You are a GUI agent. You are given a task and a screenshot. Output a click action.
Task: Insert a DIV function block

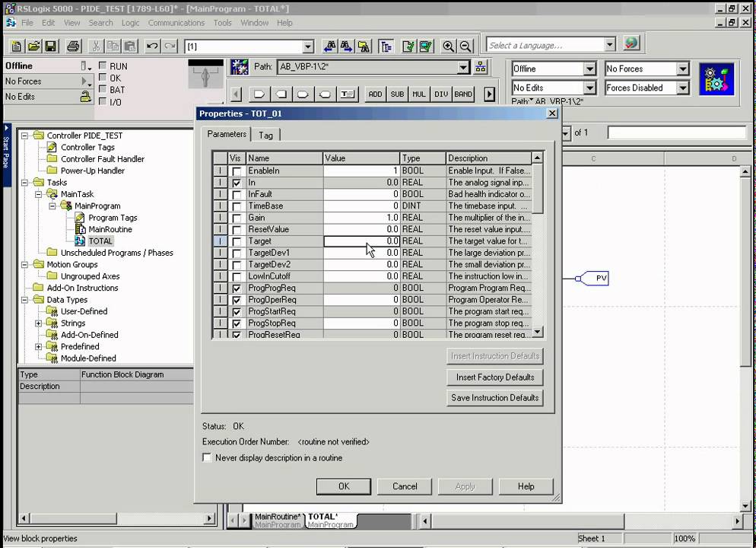pyautogui.click(x=441, y=94)
